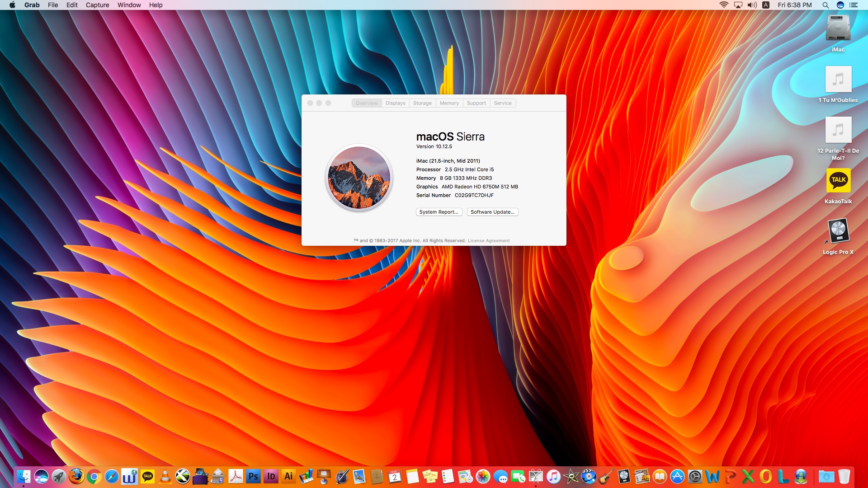
Task: Open Photoshop from the Dock
Action: (253, 476)
